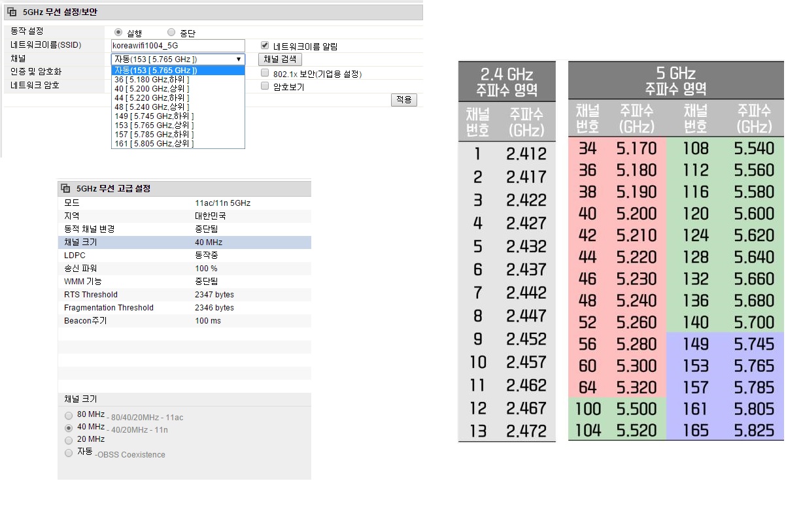The height and width of the screenshot is (532, 803).
Task: Click the 적용 button
Action: [x=404, y=99]
